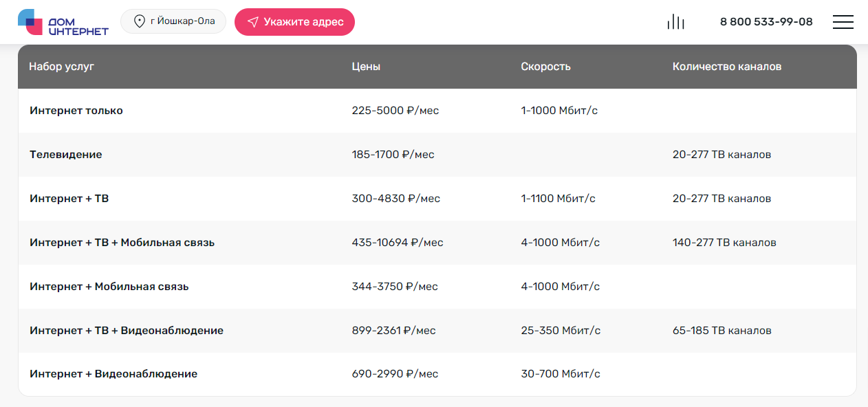Select the Интернет + ТВ row
Viewport: 868px width, 407px height.
pos(69,199)
